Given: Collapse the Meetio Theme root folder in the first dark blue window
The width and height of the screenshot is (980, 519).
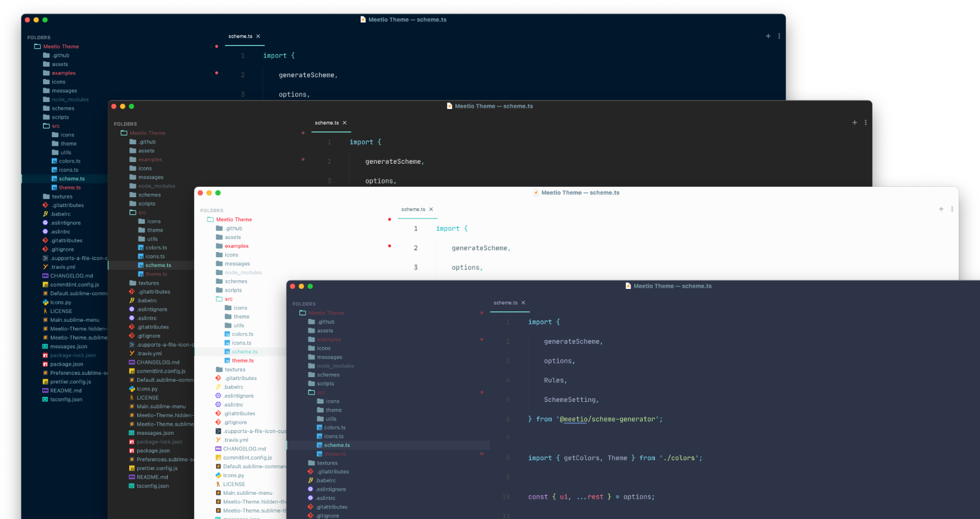Looking at the screenshot, I should point(37,47).
